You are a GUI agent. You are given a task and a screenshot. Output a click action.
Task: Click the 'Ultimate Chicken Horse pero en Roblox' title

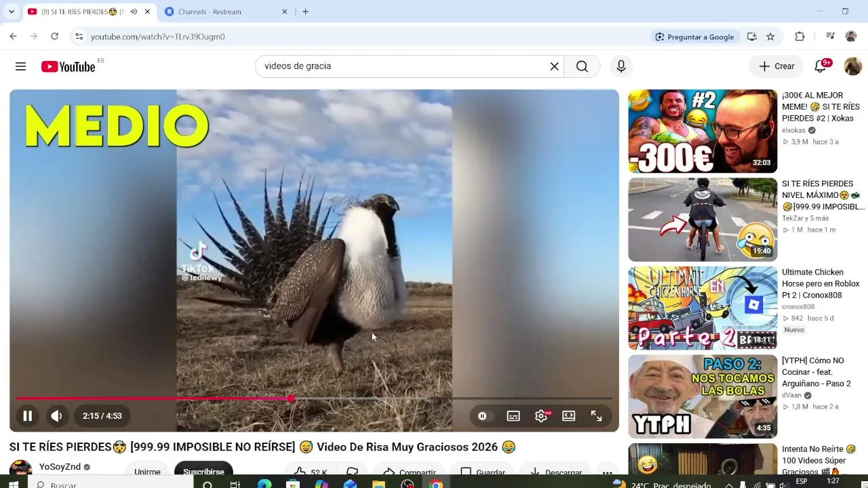pyautogui.click(x=821, y=284)
